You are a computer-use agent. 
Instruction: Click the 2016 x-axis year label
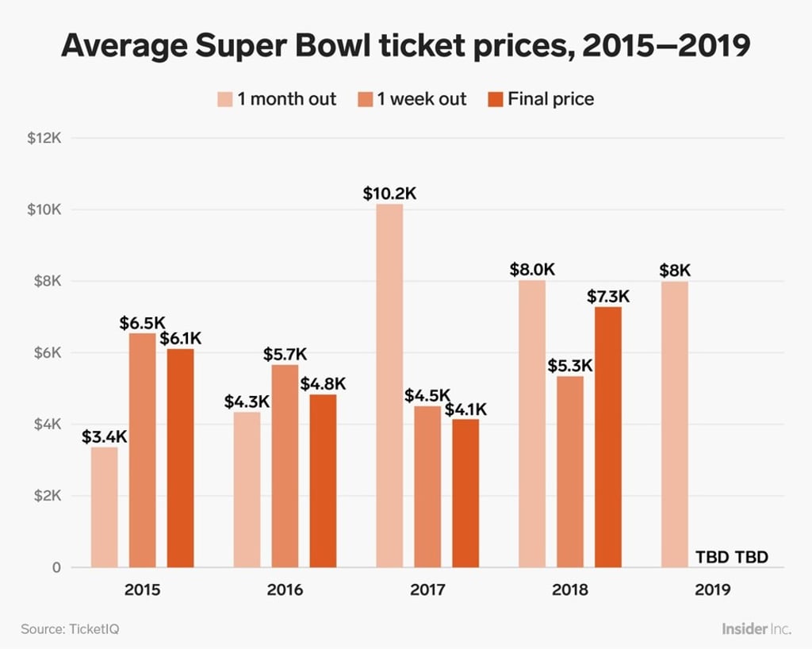point(285,589)
